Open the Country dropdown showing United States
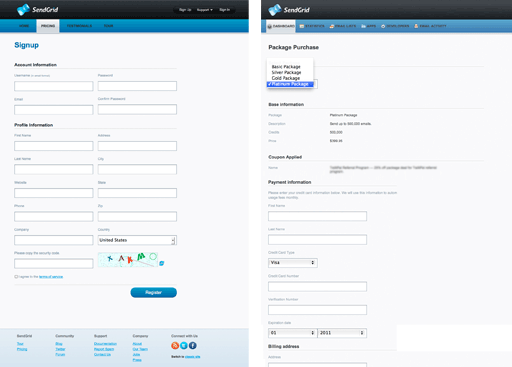The image size is (512, 367). [x=137, y=240]
